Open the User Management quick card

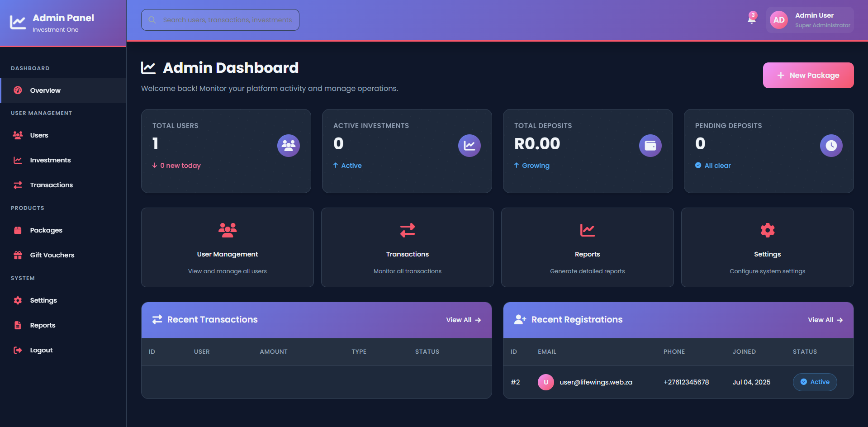click(228, 247)
